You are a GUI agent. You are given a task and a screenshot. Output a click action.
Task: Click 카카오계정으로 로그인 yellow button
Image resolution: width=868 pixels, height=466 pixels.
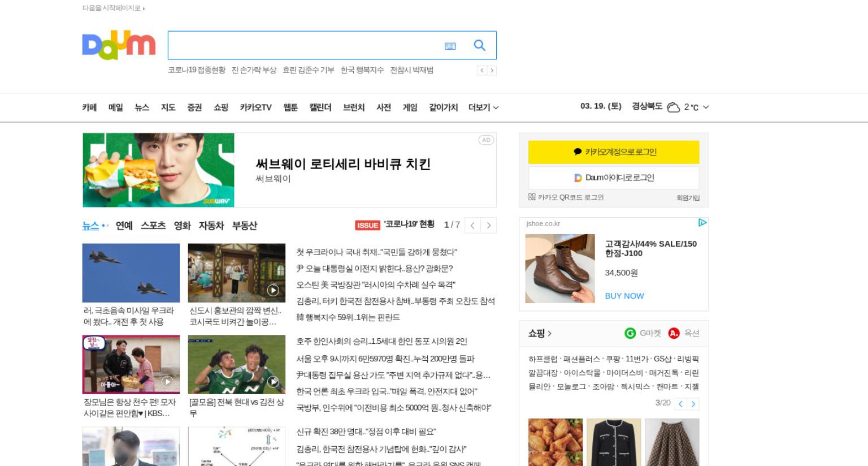(x=614, y=152)
